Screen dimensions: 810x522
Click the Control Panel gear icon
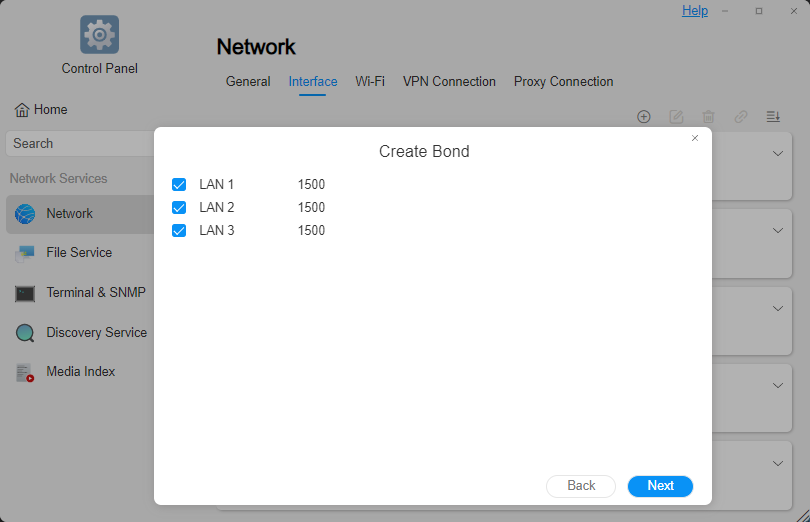(99, 35)
